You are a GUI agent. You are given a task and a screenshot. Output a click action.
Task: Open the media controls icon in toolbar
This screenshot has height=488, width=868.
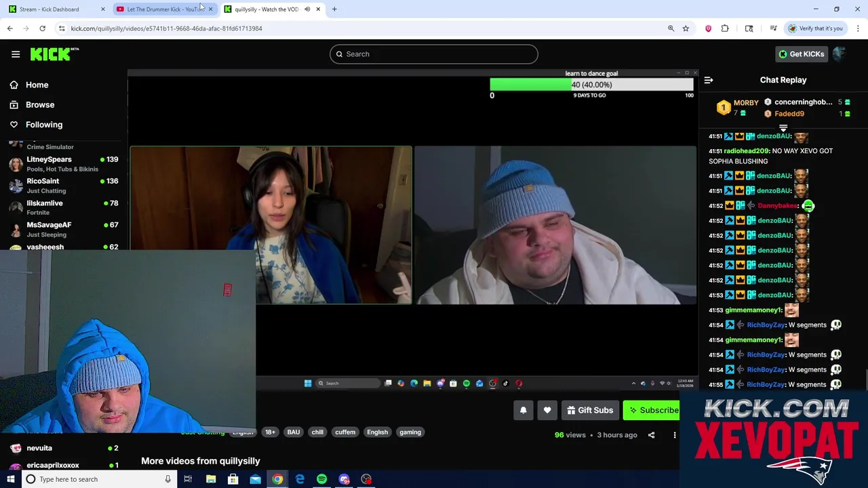[773, 28]
